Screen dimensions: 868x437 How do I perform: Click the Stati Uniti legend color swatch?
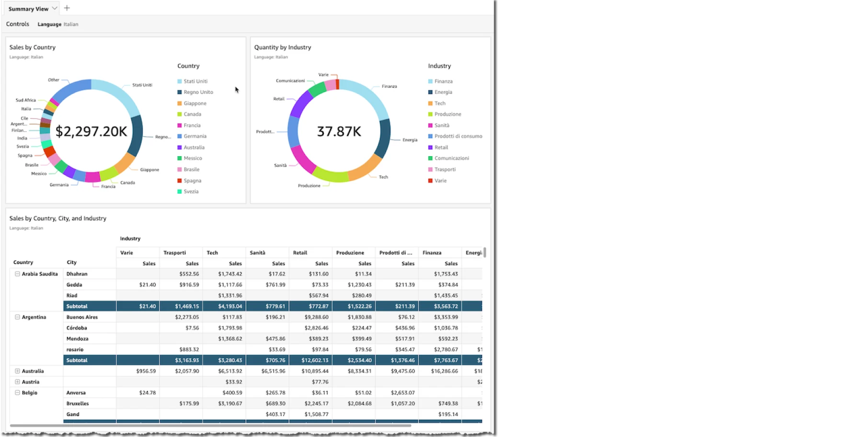point(180,81)
